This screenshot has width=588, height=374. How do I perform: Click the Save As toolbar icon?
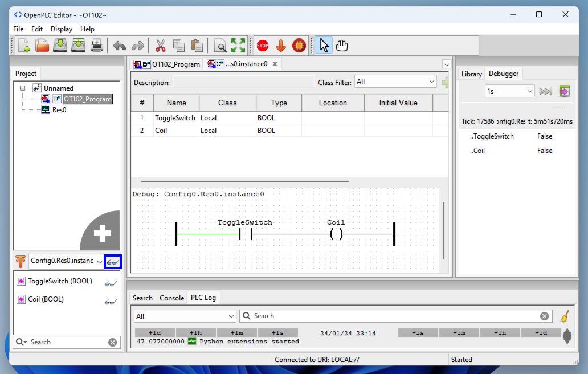pyautogui.click(x=79, y=46)
